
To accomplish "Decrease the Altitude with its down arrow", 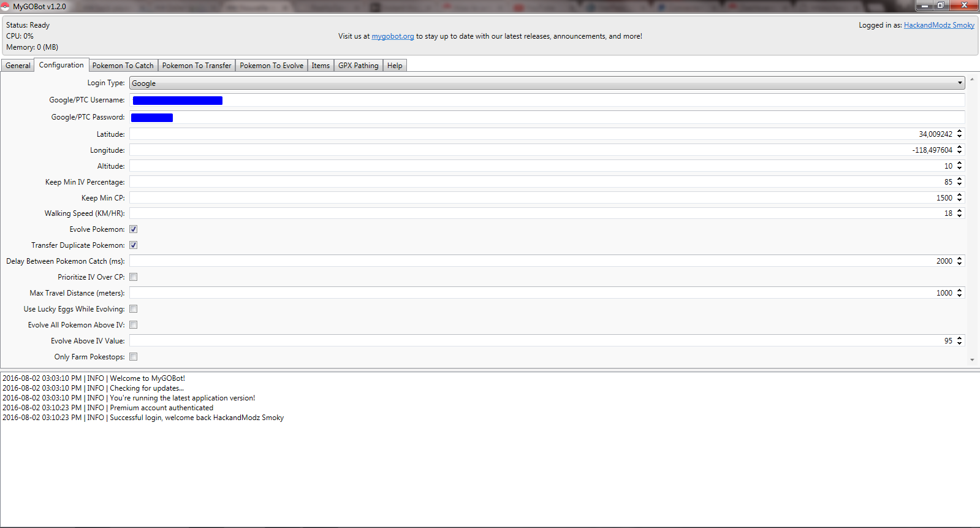I will pos(960,169).
